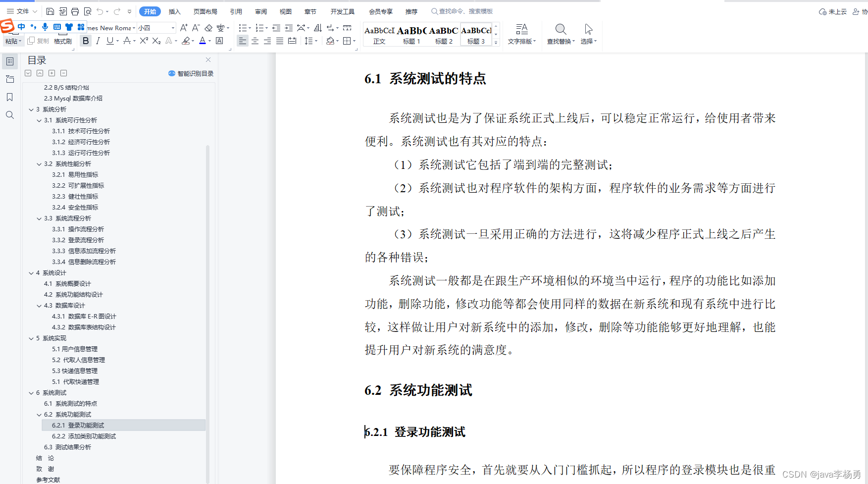868x484 pixels.
Task: Open the font size dropdown (小四)
Action: (173, 28)
